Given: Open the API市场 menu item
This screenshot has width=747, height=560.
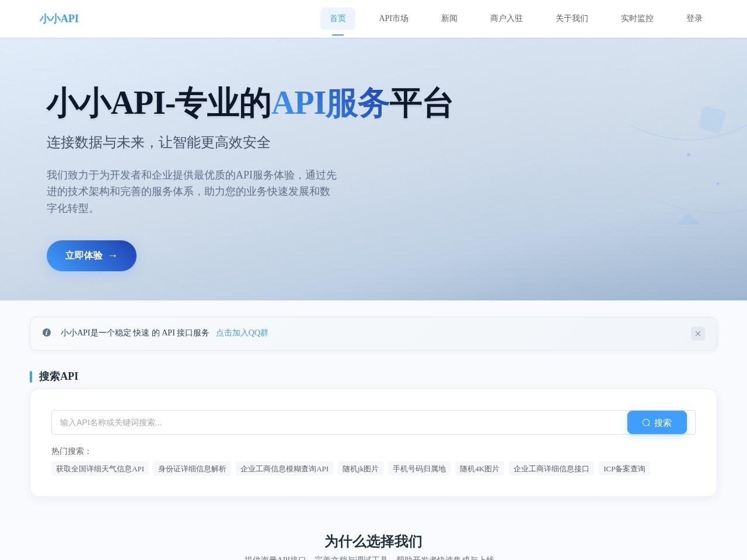Looking at the screenshot, I should tap(393, 19).
